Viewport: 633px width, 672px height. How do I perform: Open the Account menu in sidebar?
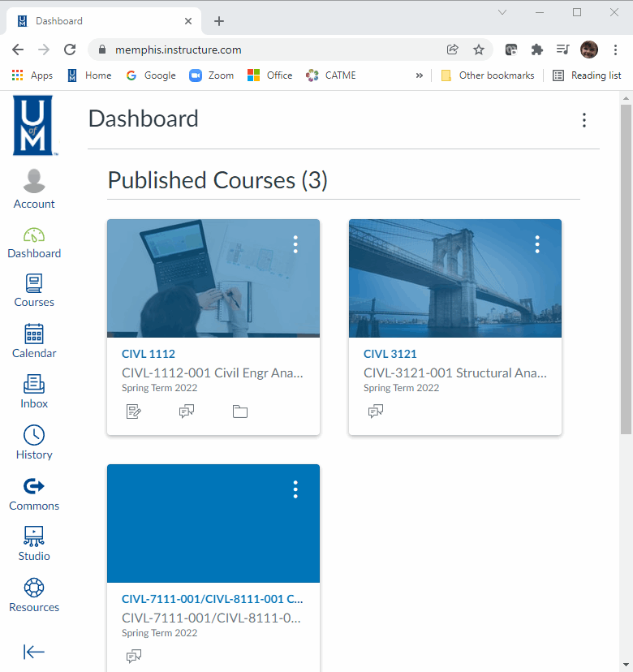pyautogui.click(x=34, y=188)
